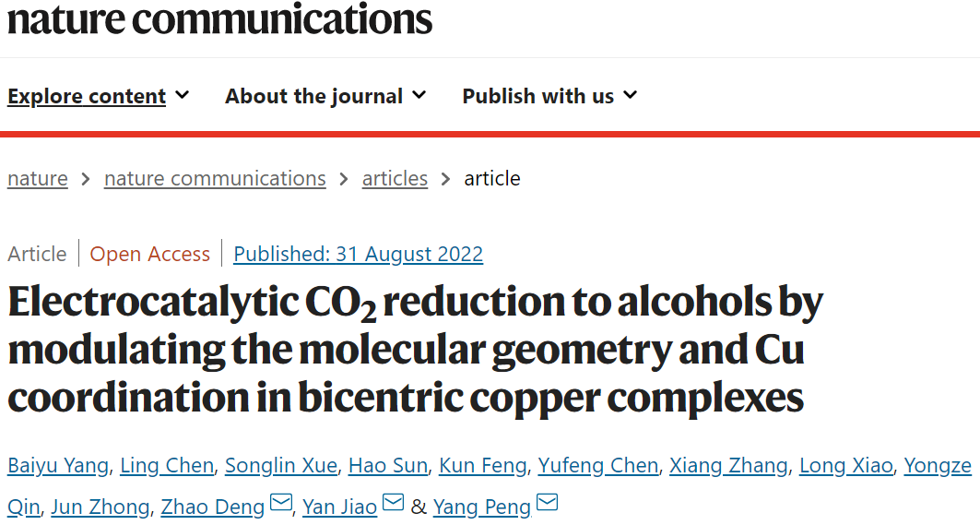Open author Baiyu Yang's link

(x=58, y=466)
